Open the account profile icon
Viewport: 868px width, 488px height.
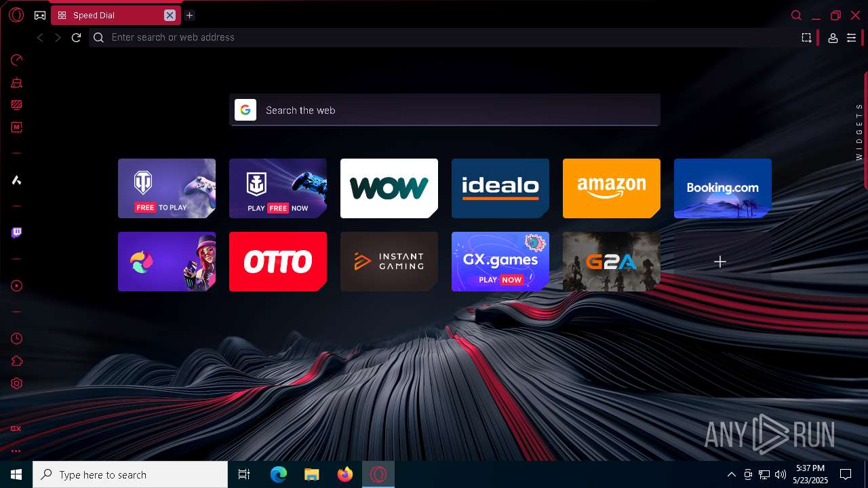(833, 38)
